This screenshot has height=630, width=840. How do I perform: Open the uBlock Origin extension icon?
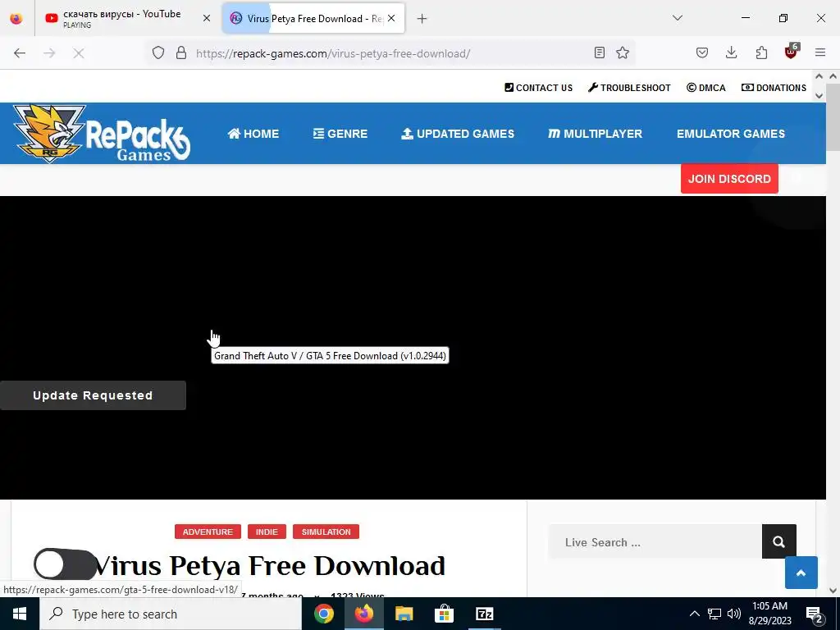[792, 52]
